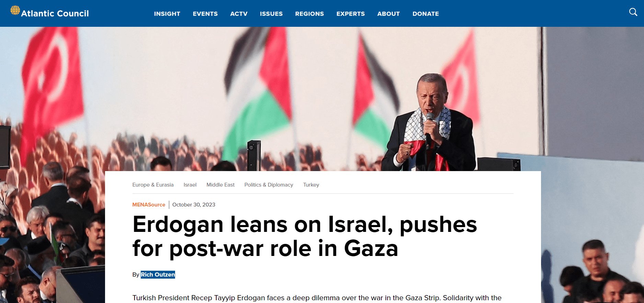Open the Middle East tag
644x303 pixels.
(x=220, y=185)
